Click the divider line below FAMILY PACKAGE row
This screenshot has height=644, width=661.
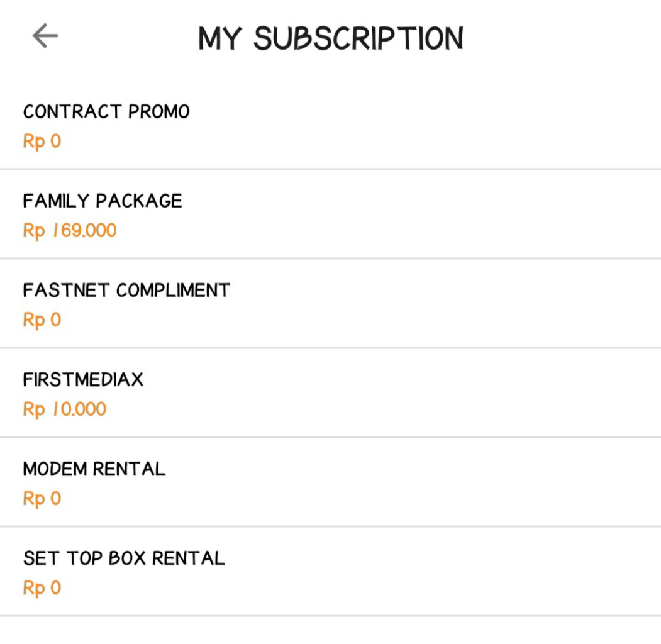[x=330, y=258]
